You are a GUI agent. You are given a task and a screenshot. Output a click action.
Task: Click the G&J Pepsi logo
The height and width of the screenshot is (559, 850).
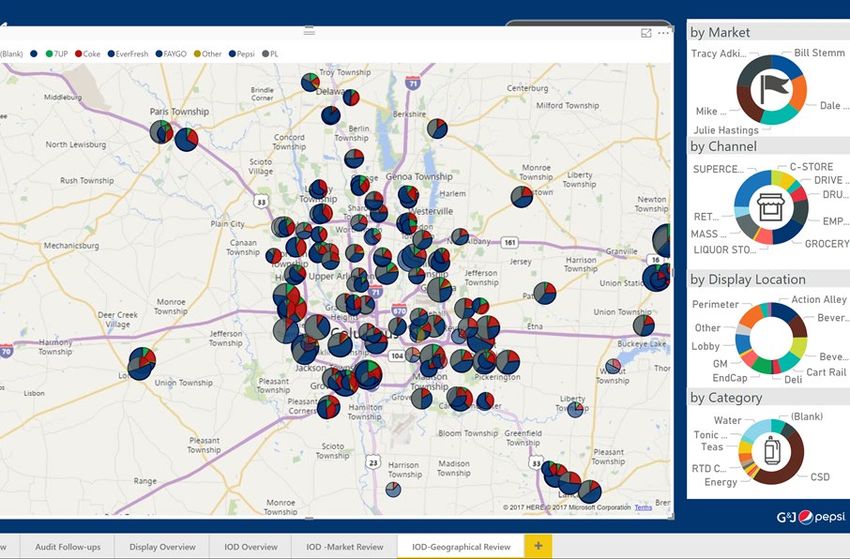(811, 517)
